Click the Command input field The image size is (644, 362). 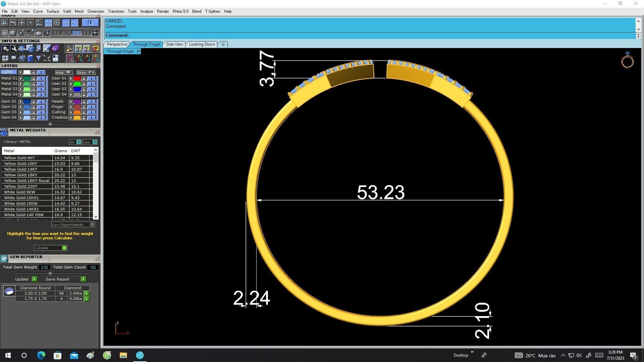370,35
